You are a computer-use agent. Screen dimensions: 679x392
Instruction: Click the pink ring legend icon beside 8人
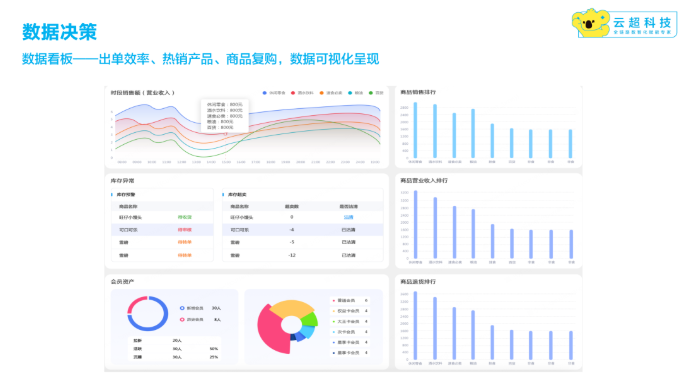182,319
